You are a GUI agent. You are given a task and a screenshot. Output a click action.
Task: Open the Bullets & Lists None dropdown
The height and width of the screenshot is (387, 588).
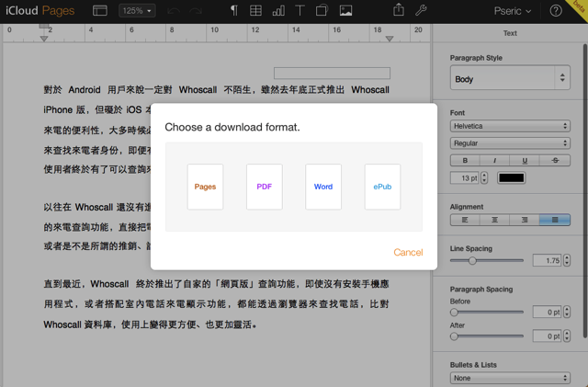[x=510, y=378]
